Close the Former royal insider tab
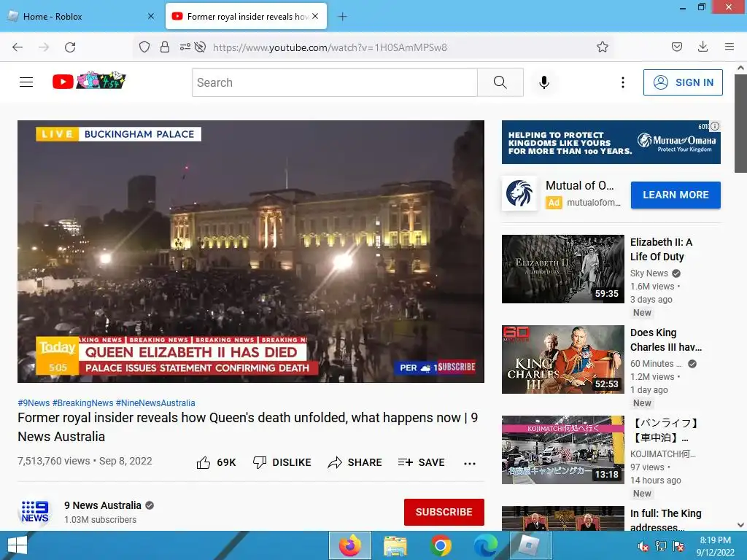The height and width of the screenshot is (560, 747). pos(315,16)
